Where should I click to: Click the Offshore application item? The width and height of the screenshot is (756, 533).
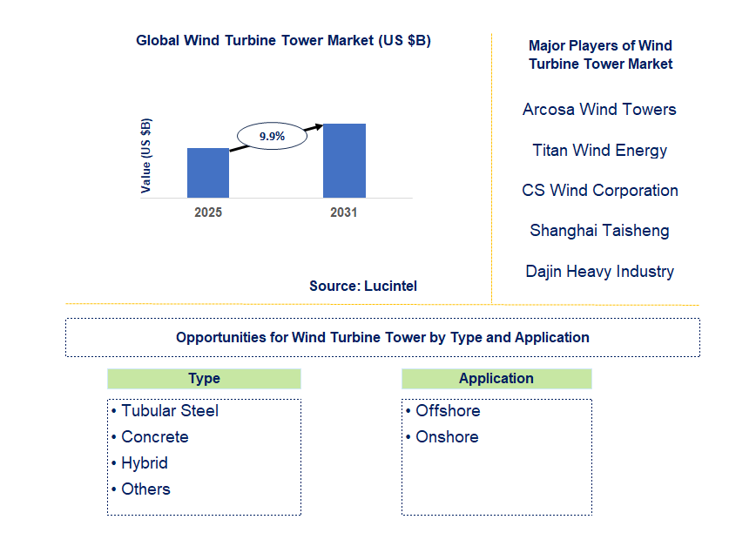[x=447, y=411]
